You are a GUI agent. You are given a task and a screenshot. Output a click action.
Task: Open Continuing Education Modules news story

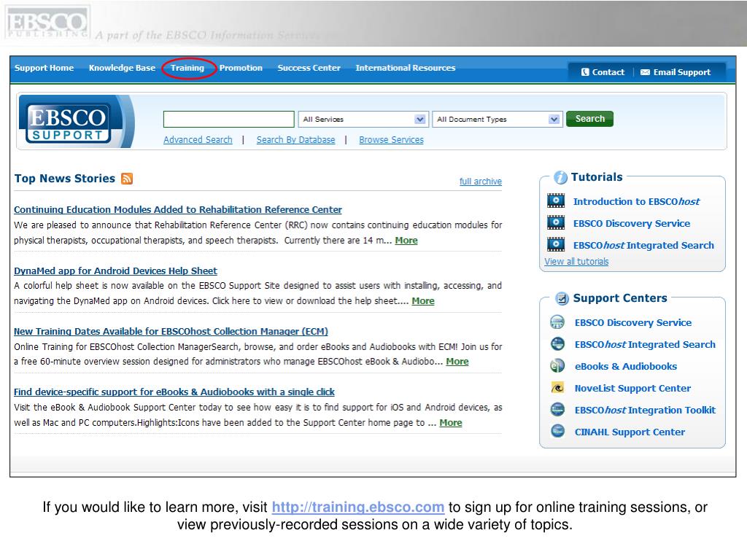pos(178,209)
